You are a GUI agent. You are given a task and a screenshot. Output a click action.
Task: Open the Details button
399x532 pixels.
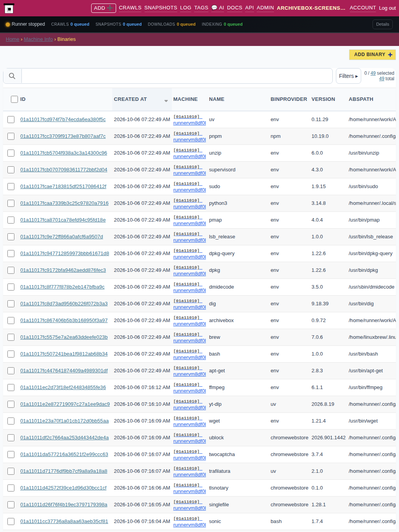tap(383, 24)
